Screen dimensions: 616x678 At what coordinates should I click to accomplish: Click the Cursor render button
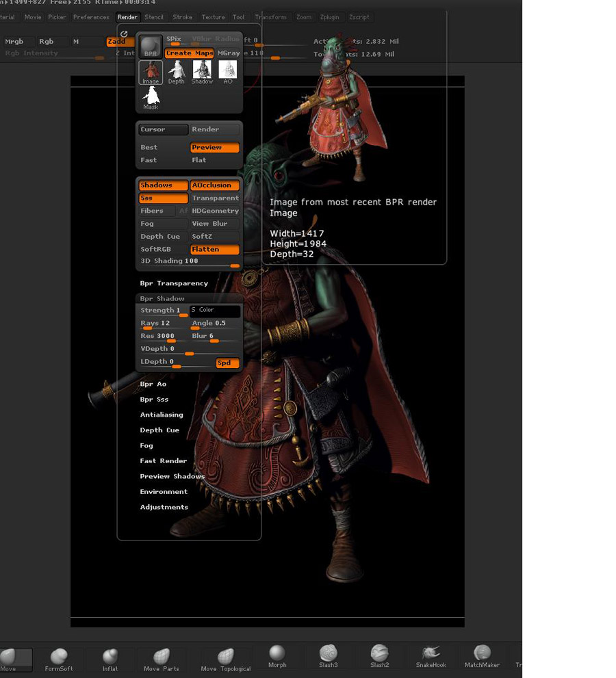[x=163, y=129]
